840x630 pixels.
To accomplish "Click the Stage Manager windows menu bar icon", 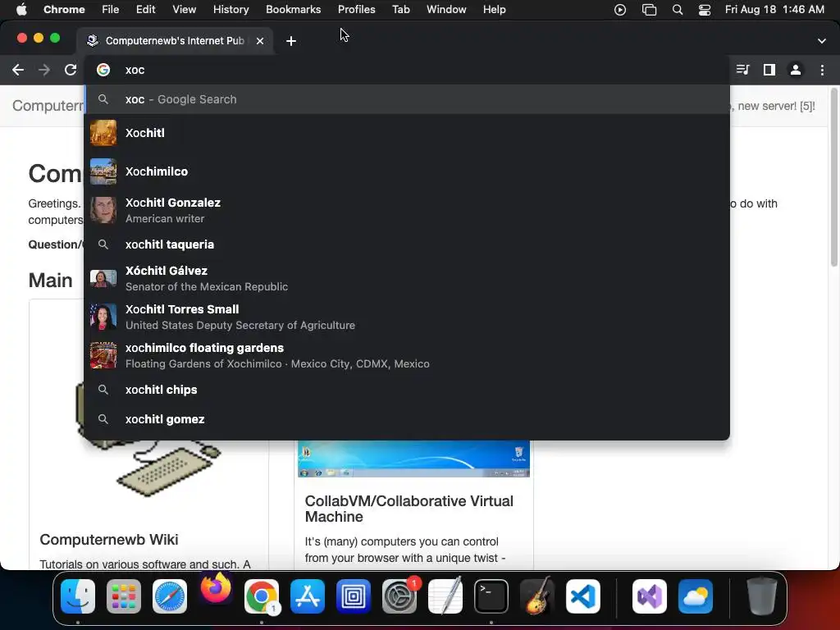I will pos(649,10).
